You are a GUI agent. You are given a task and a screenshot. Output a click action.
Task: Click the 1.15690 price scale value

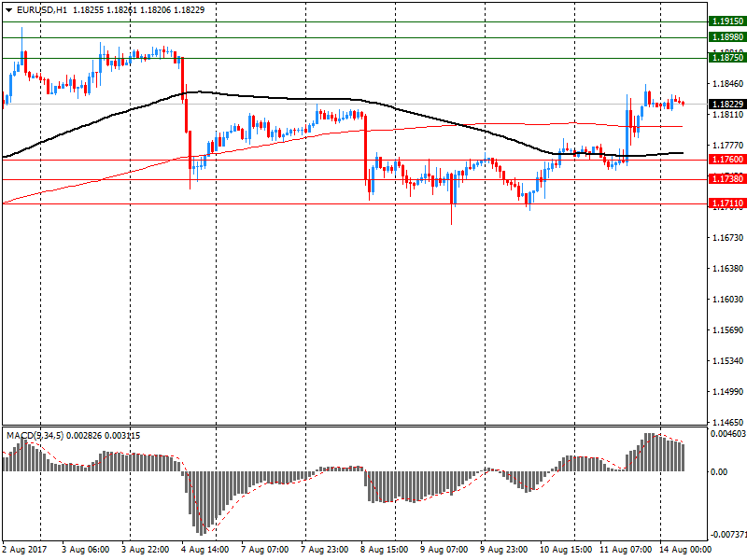(727, 330)
